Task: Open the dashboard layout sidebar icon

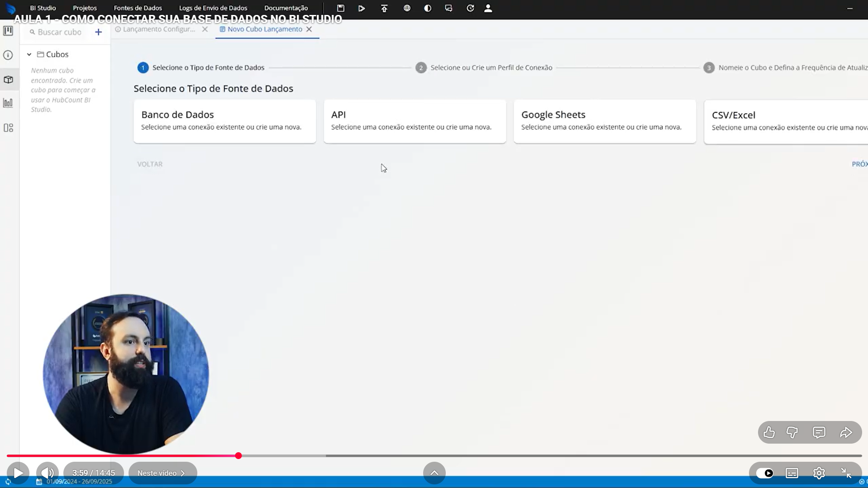Action: 8,128
